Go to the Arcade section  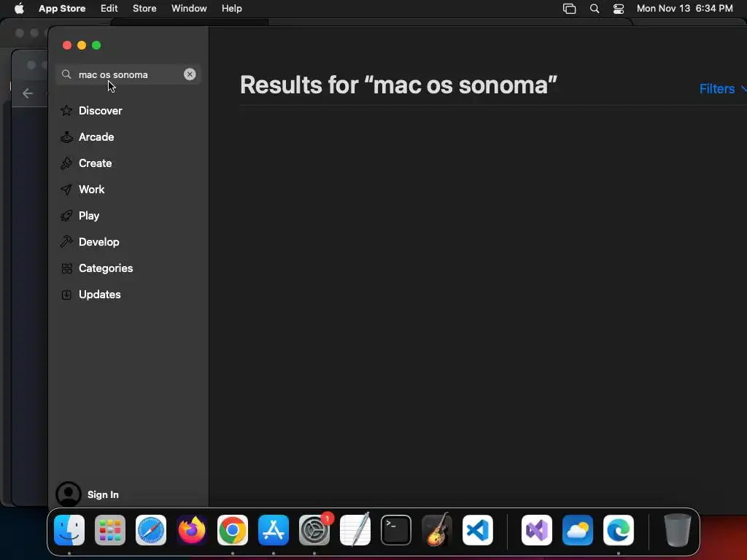pyautogui.click(x=96, y=137)
